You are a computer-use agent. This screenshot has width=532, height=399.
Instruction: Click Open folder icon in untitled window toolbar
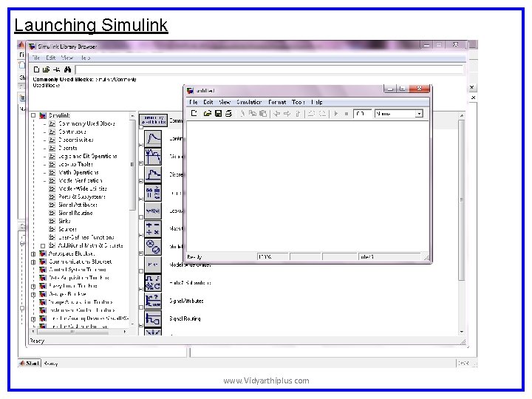[x=208, y=113]
